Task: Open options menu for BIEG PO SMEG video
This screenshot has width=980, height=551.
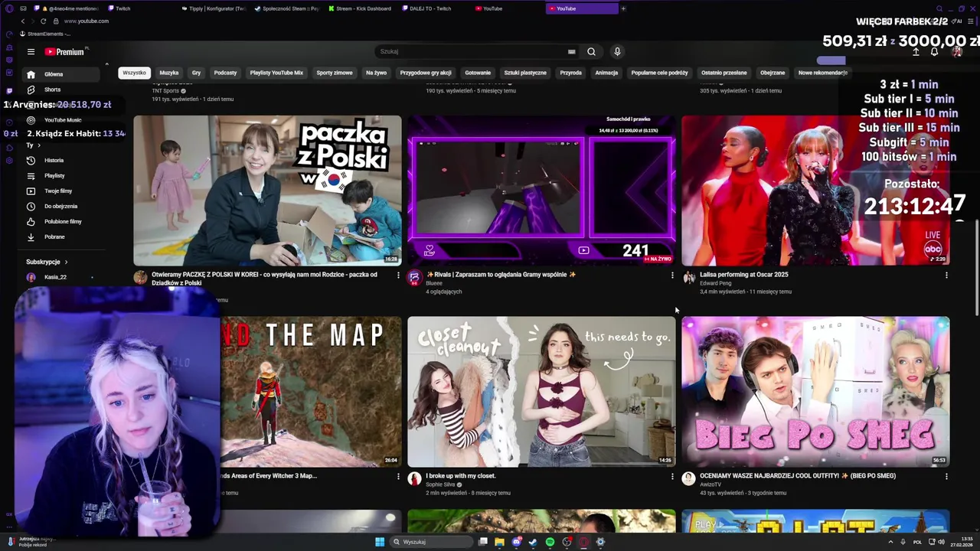Action: (x=946, y=477)
